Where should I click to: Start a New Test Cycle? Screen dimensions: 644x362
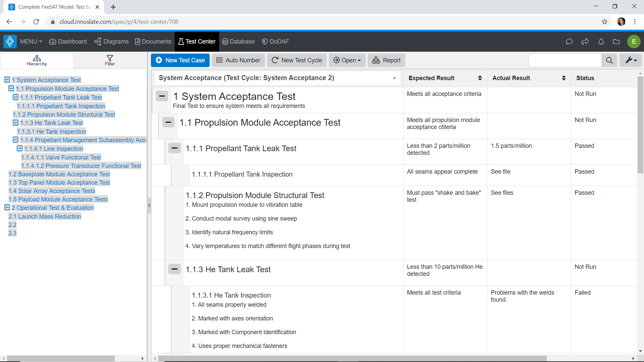click(x=297, y=60)
